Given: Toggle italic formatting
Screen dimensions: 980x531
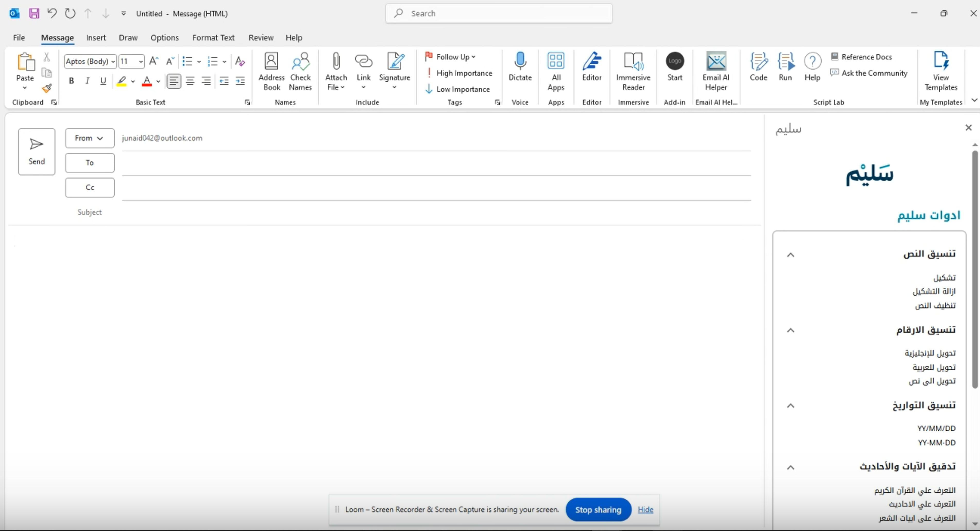Looking at the screenshot, I should point(87,81).
